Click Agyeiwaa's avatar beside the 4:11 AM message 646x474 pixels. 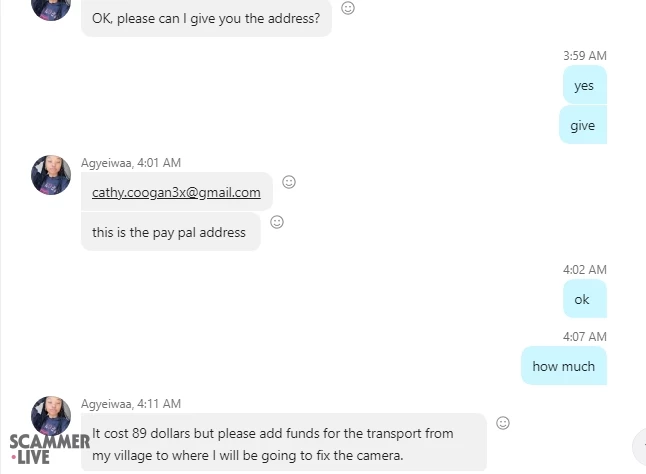(x=51, y=415)
